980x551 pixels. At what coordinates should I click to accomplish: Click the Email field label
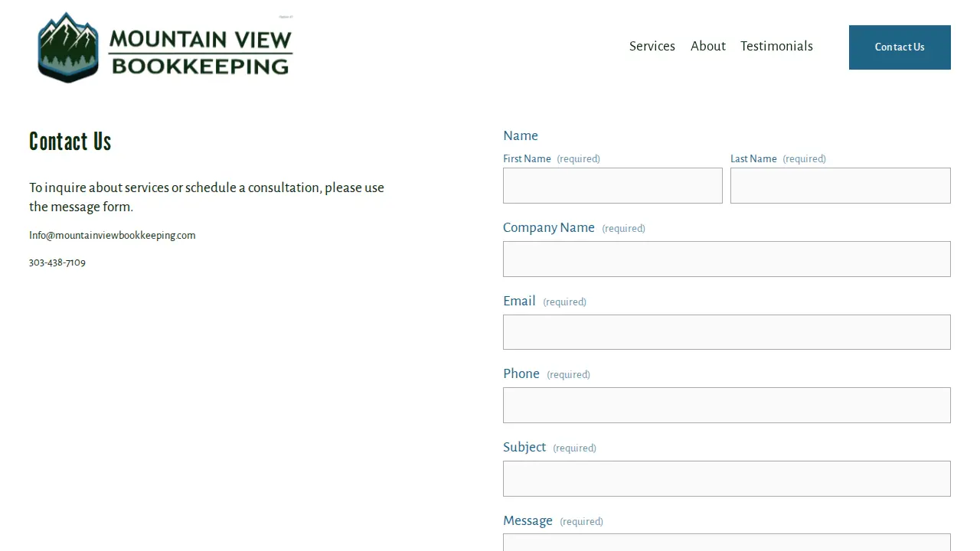tap(519, 302)
